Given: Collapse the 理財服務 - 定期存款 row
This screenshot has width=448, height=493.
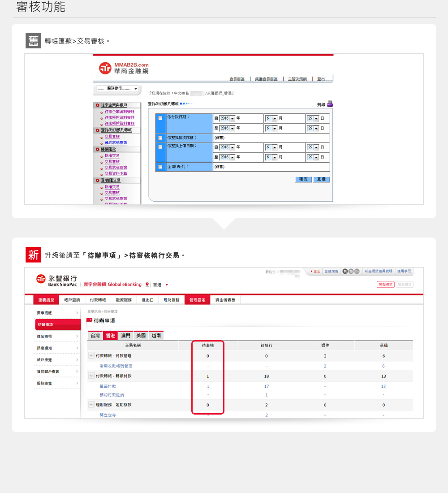Looking at the screenshot, I should [91, 405].
